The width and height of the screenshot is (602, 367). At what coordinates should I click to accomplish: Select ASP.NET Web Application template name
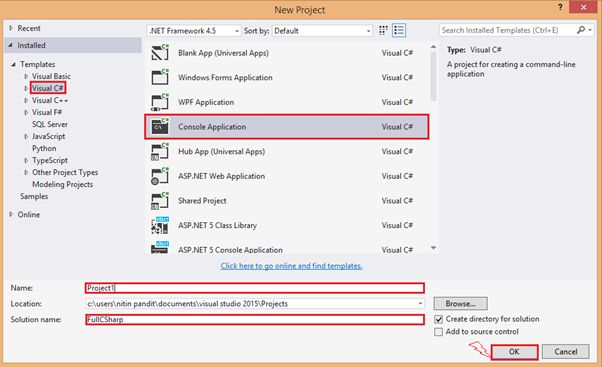pos(222,176)
